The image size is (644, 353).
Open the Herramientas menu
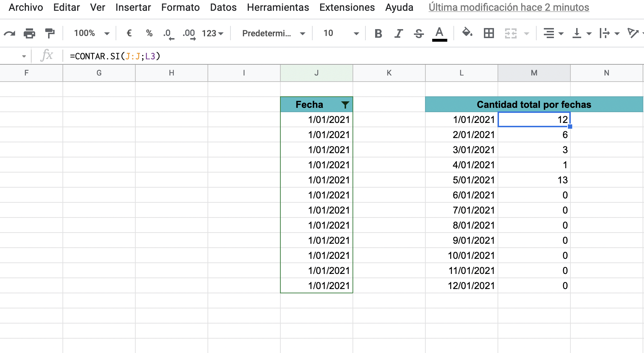coord(278,8)
